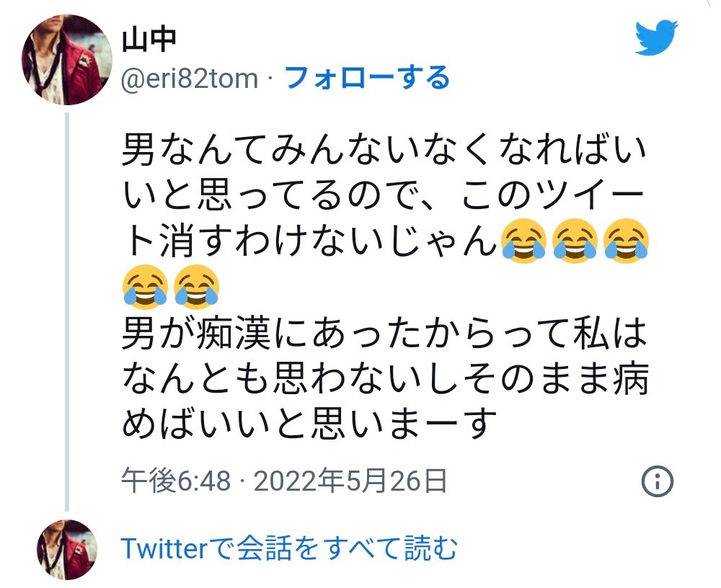721x588 pixels.
Task: Click second laughing emoji on the emoji-only line
Action: pyautogui.click(x=196, y=286)
